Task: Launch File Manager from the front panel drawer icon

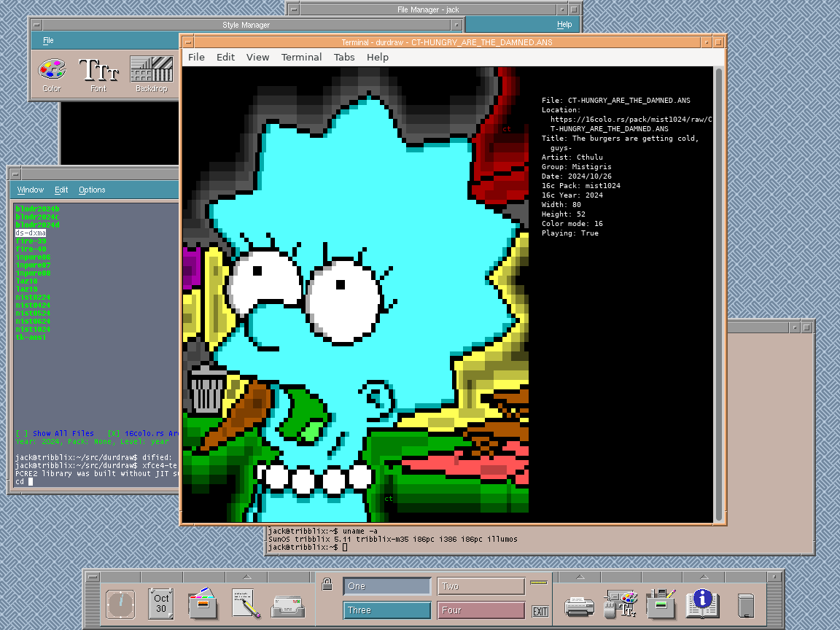Action: click(203, 604)
